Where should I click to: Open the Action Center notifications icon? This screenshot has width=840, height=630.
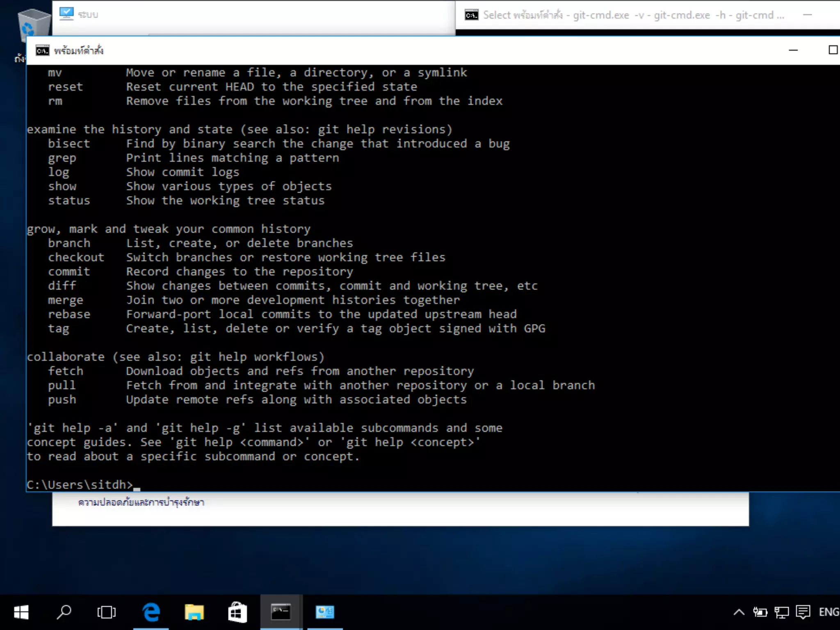click(x=803, y=612)
